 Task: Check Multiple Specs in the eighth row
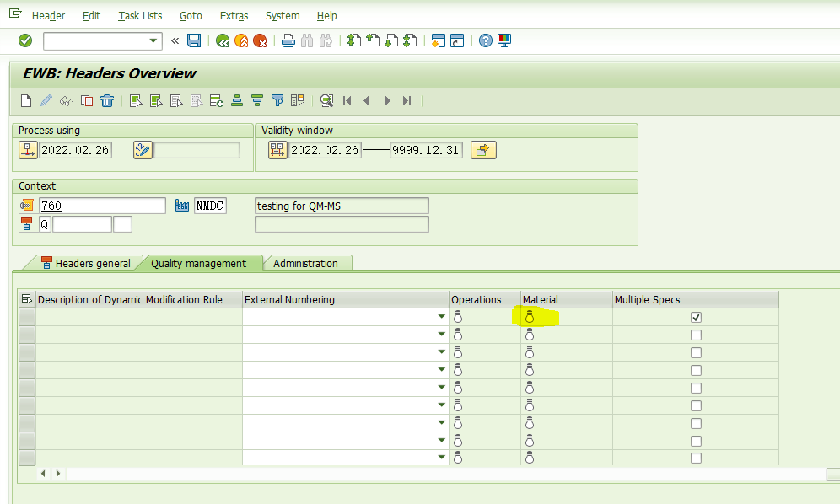696,442
